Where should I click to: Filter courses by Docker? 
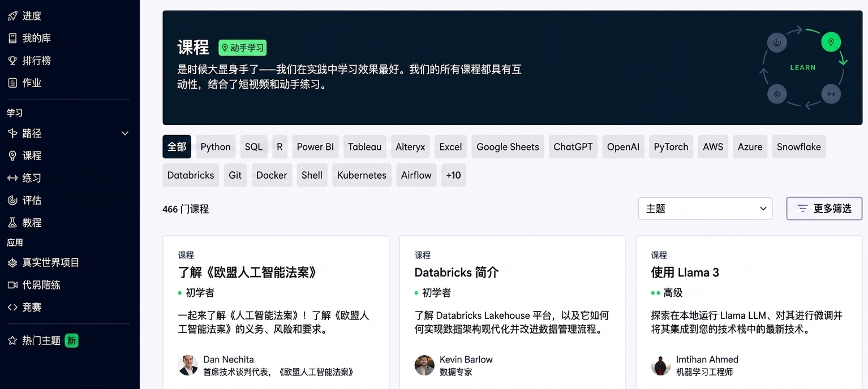coord(272,175)
